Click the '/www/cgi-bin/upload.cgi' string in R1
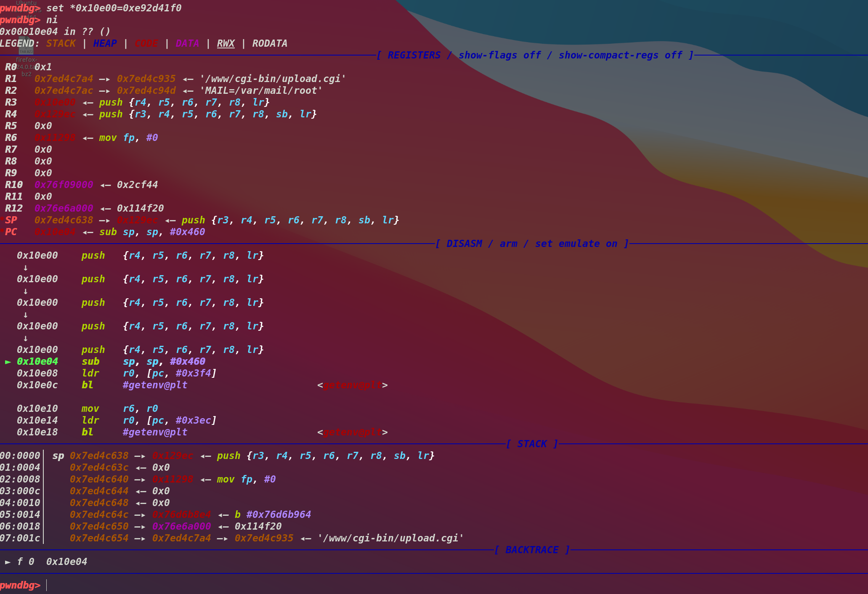The height and width of the screenshot is (594, 868). point(273,79)
